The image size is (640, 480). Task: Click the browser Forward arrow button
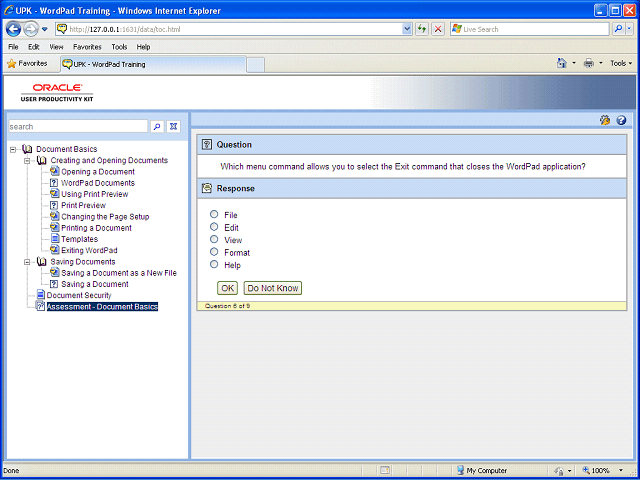(31, 29)
